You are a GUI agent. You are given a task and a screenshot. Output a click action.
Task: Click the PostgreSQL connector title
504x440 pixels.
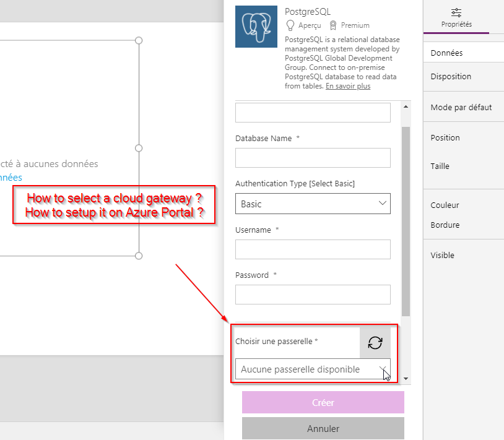(x=308, y=12)
